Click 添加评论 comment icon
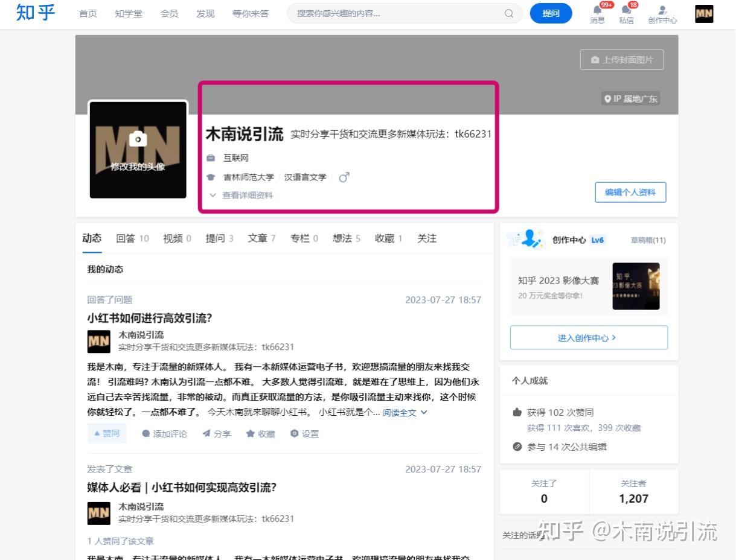The height and width of the screenshot is (560, 736). pyautogui.click(x=146, y=433)
